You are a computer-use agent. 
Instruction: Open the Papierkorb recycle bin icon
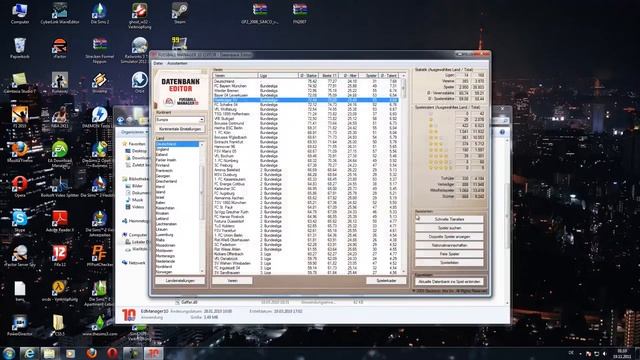pos(20,48)
